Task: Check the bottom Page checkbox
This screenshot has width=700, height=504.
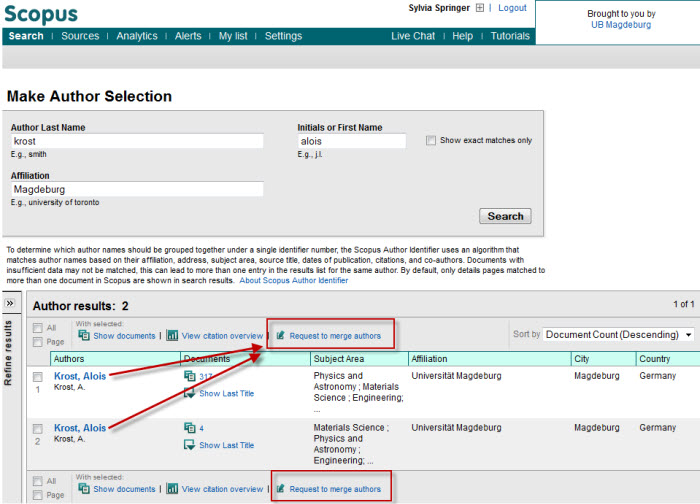Action: tap(38, 495)
